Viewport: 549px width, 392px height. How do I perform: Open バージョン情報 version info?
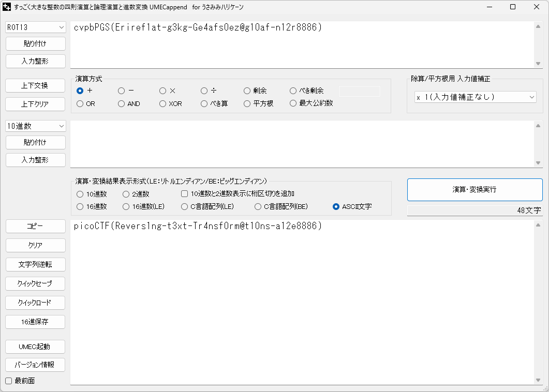pyautogui.click(x=35, y=365)
